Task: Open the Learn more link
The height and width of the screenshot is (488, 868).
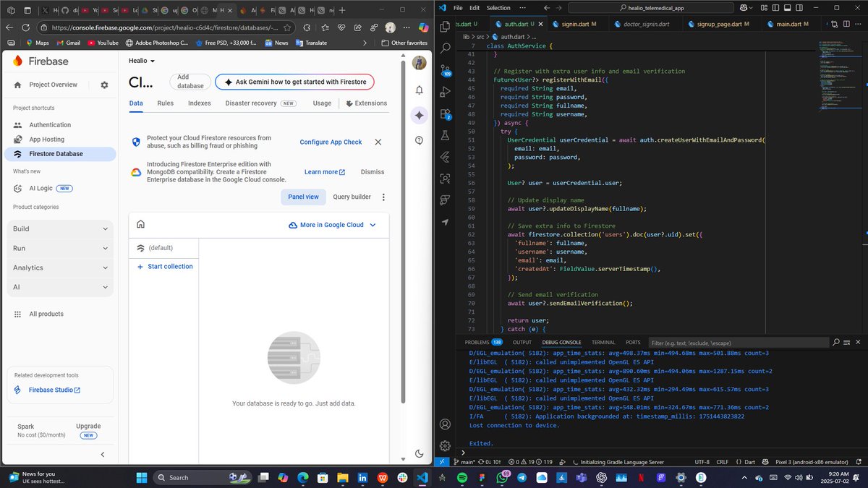Action: point(325,172)
